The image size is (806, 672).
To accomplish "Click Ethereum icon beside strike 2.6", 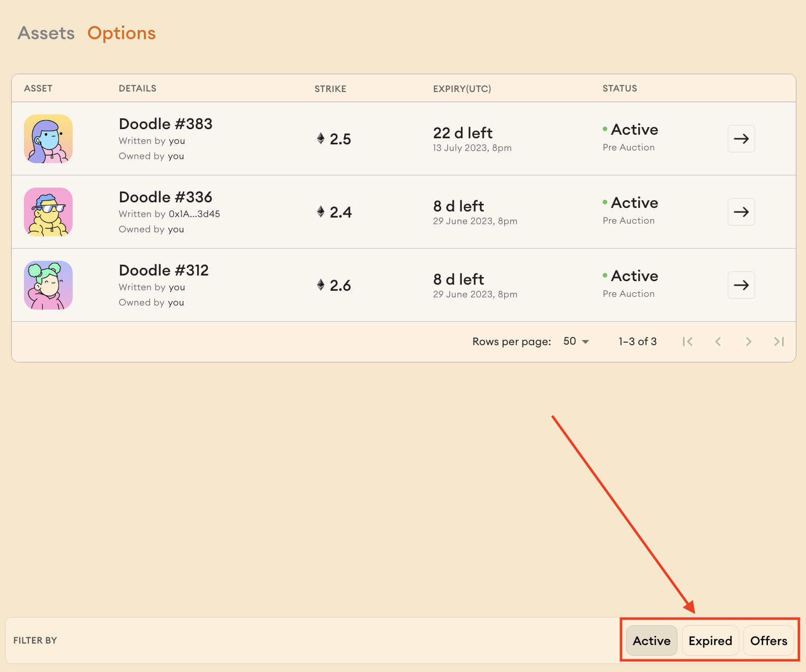I will click(x=321, y=285).
